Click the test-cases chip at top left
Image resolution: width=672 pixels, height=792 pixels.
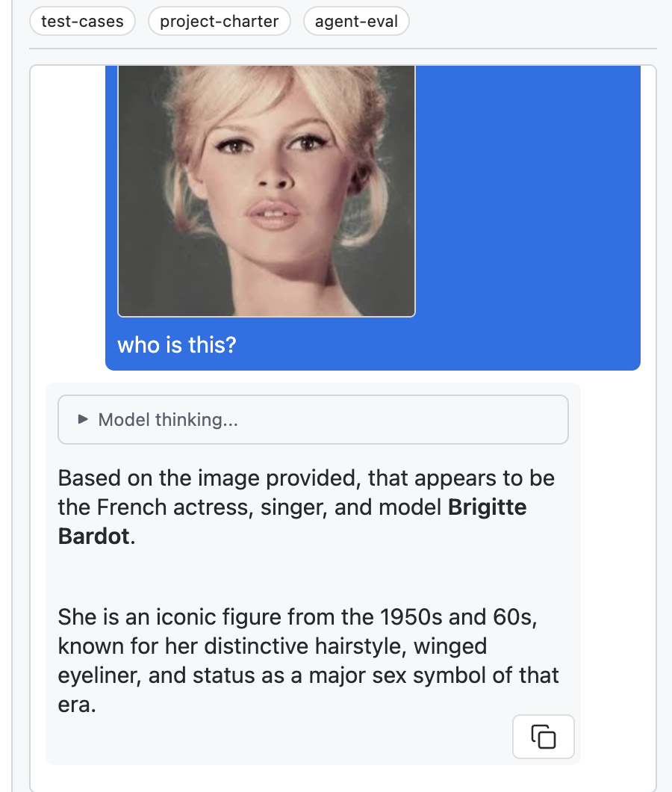[82, 21]
